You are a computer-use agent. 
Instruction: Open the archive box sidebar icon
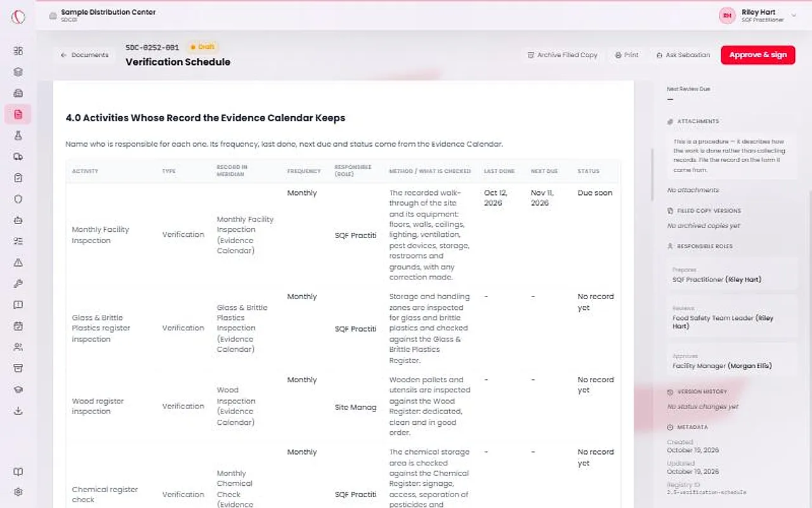pyautogui.click(x=18, y=368)
